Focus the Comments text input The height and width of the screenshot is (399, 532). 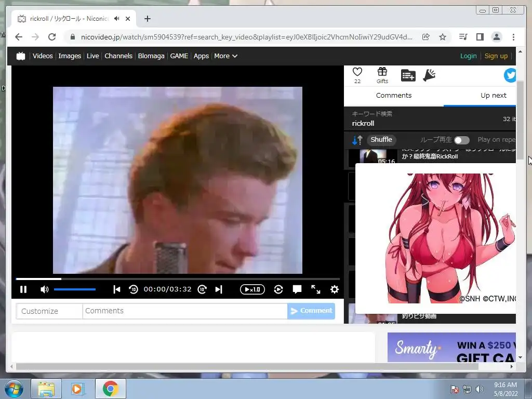185,311
